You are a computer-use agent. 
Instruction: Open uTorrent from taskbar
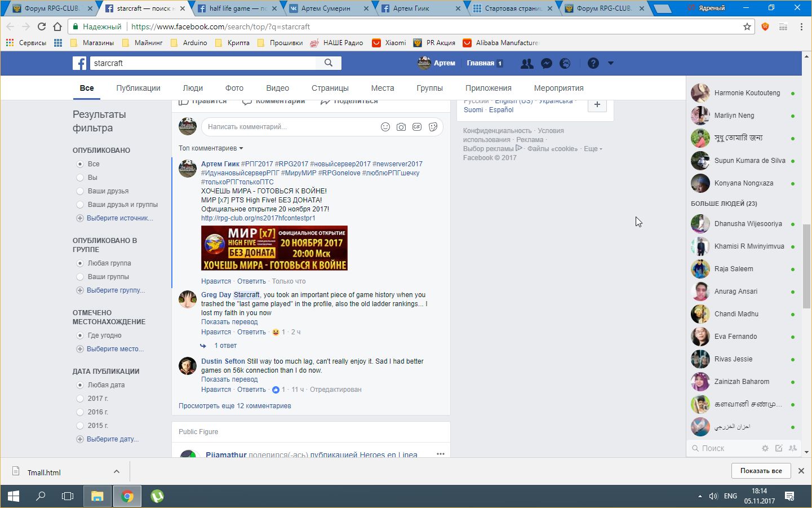157,496
